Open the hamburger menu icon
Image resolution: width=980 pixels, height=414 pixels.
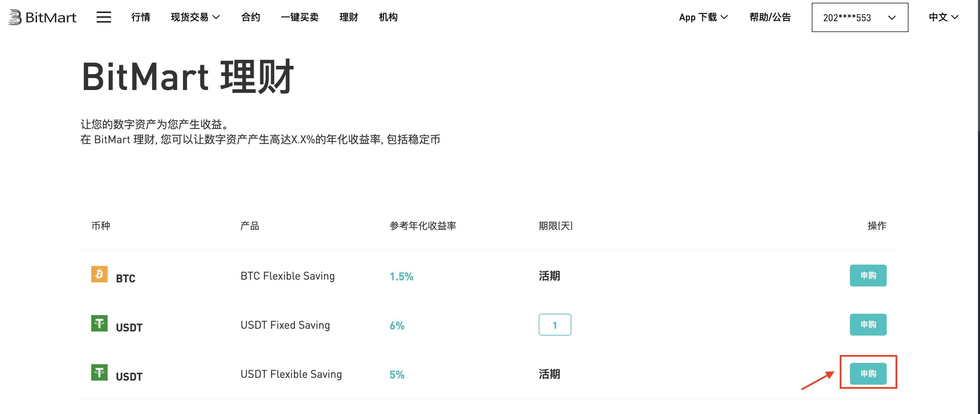104,17
